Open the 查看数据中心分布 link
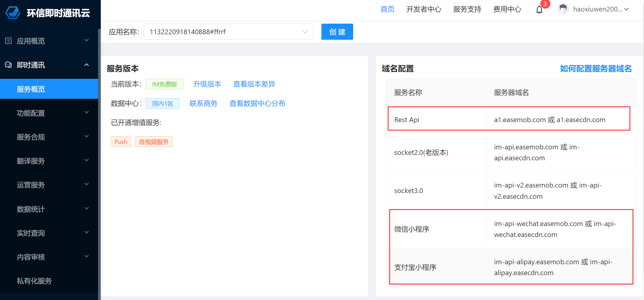 (257, 103)
